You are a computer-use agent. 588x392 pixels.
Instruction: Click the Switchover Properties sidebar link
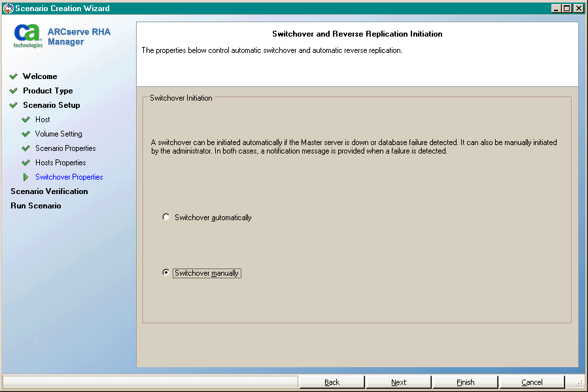coord(70,177)
